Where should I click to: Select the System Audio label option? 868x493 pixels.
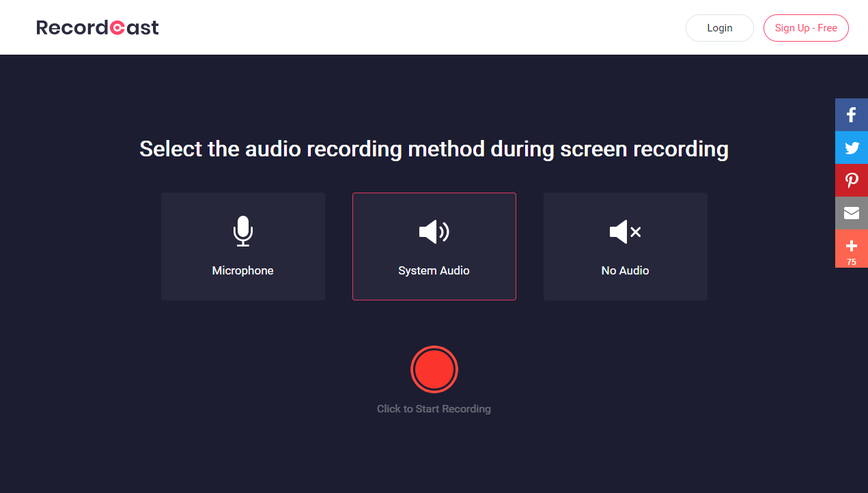point(434,270)
